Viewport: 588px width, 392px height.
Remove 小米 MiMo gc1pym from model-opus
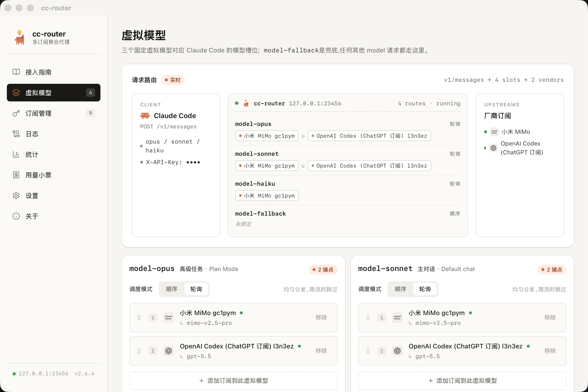[321, 318]
